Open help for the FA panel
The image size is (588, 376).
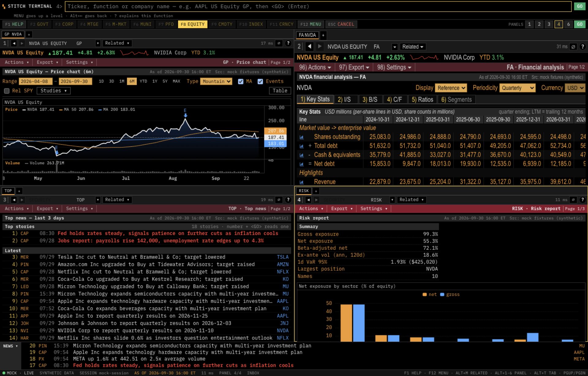click(x=582, y=47)
